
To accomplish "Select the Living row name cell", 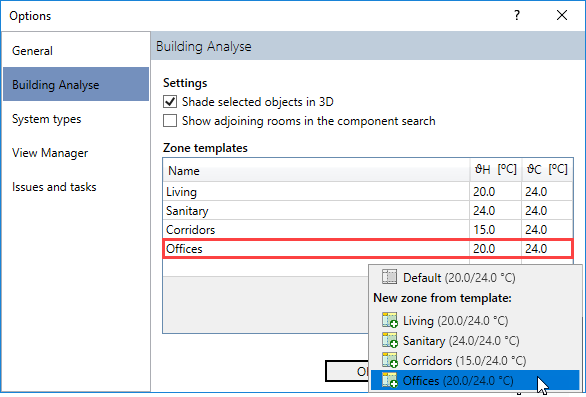I will pos(316,191).
